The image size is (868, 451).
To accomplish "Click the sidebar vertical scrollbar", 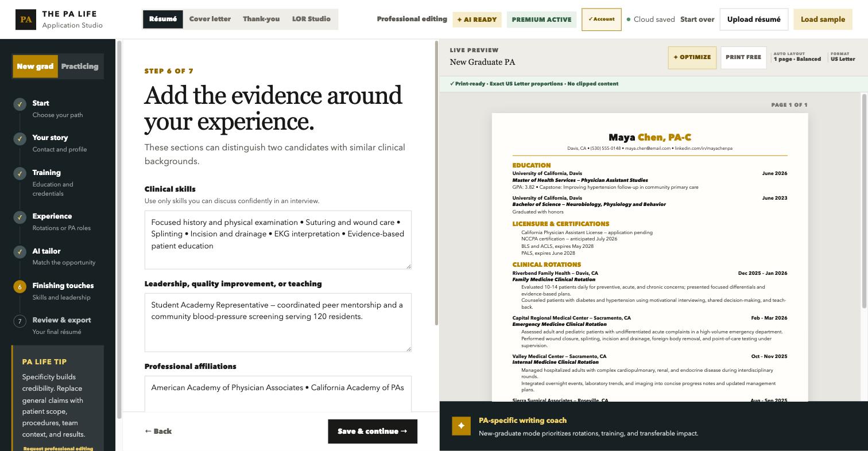I will click(x=119, y=230).
